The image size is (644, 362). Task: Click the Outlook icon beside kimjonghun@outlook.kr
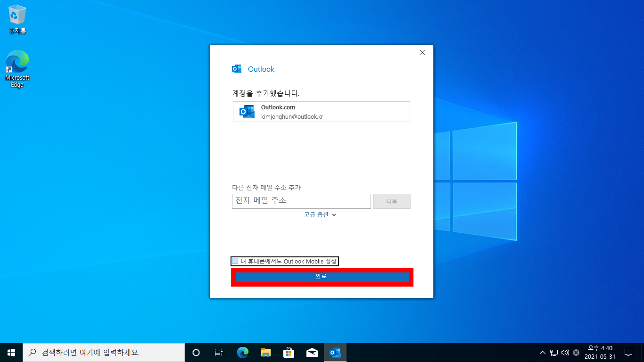tap(247, 112)
